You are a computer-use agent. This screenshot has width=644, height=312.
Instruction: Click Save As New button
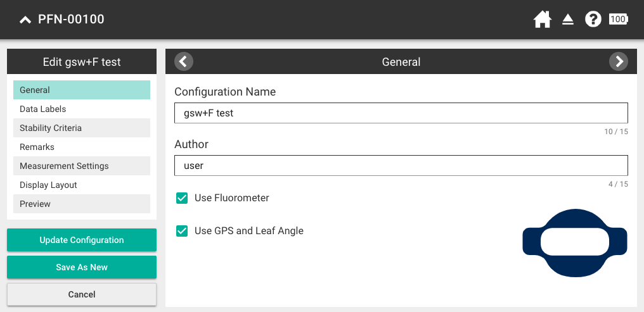click(82, 267)
